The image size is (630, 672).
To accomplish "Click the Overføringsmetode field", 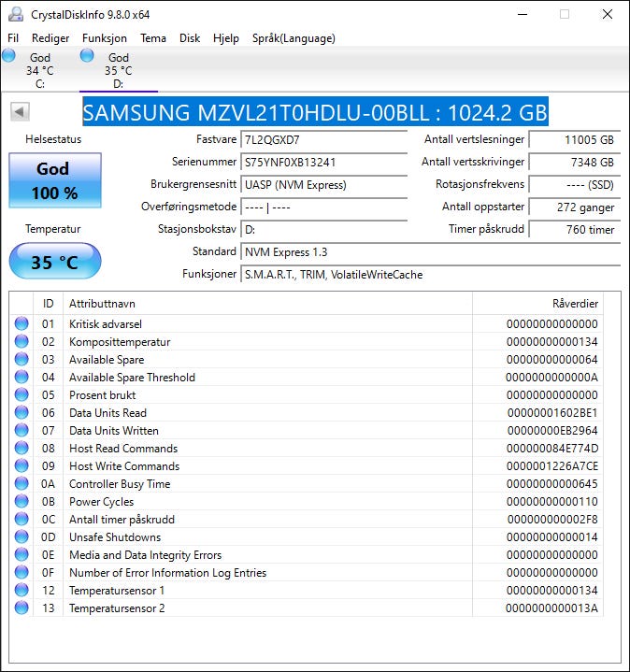I will point(323,207).
